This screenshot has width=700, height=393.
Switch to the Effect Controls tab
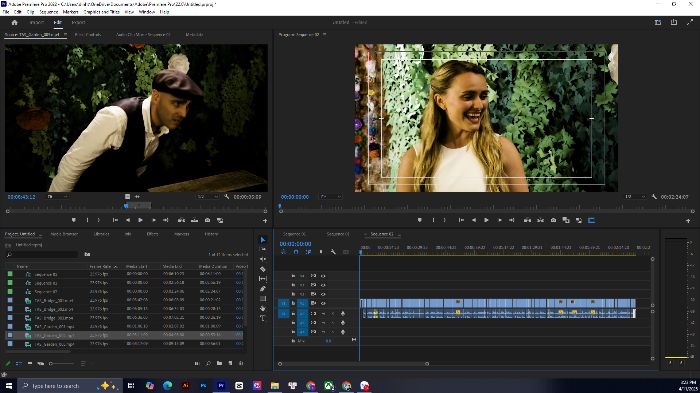(x=88, y=34)
